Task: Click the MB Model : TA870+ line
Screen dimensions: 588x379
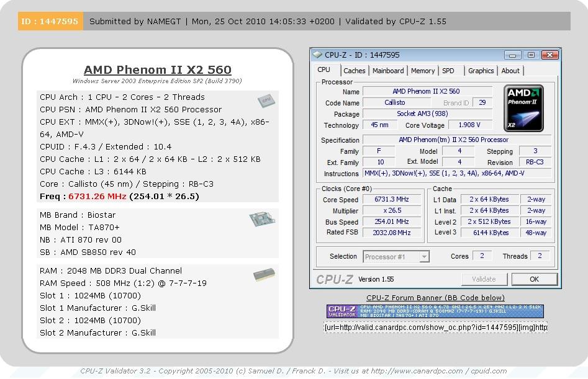Action: [79, 227]
